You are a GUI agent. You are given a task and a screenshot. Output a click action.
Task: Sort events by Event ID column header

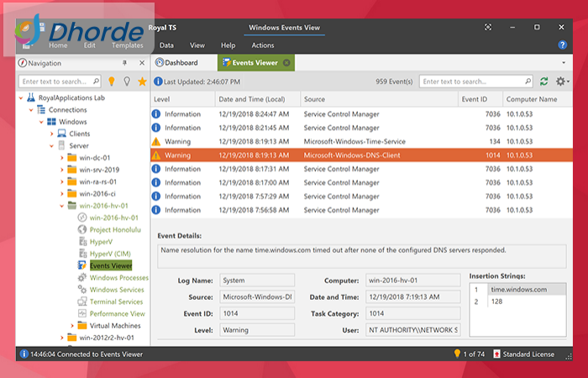[x=473, y=99]
